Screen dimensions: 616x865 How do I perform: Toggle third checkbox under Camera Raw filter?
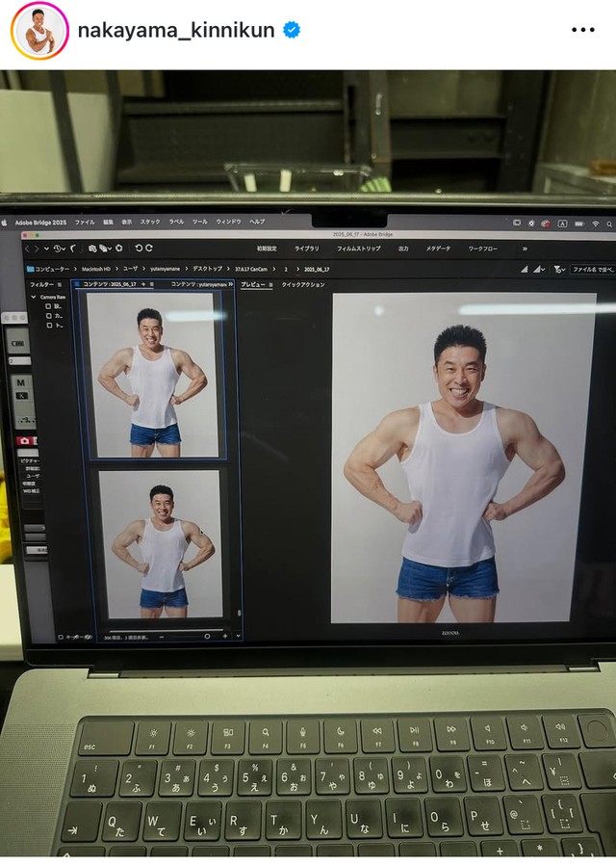[49, 326]
